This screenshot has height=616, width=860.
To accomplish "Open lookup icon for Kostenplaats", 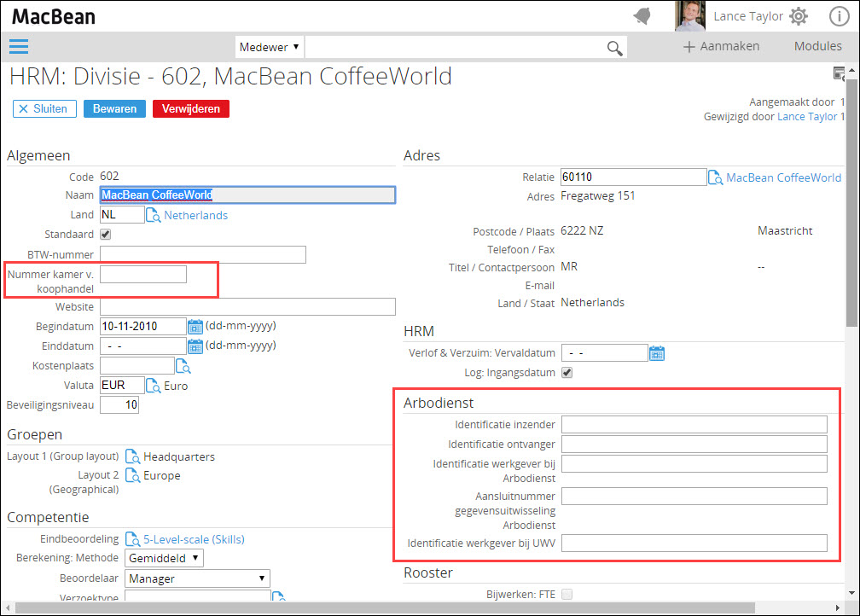I will (x=183, y=366).
